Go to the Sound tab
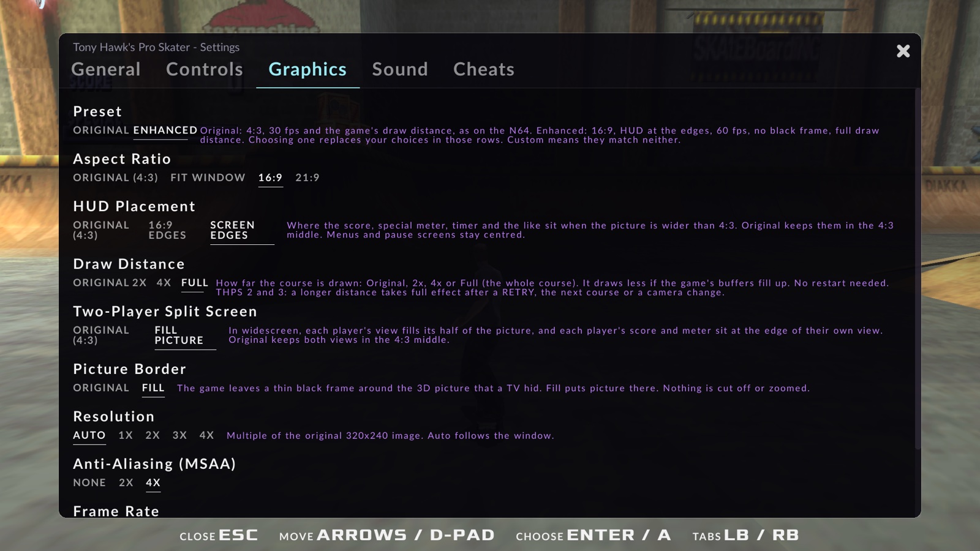Viewport: 980px width, 551px height. click(400, 69)
